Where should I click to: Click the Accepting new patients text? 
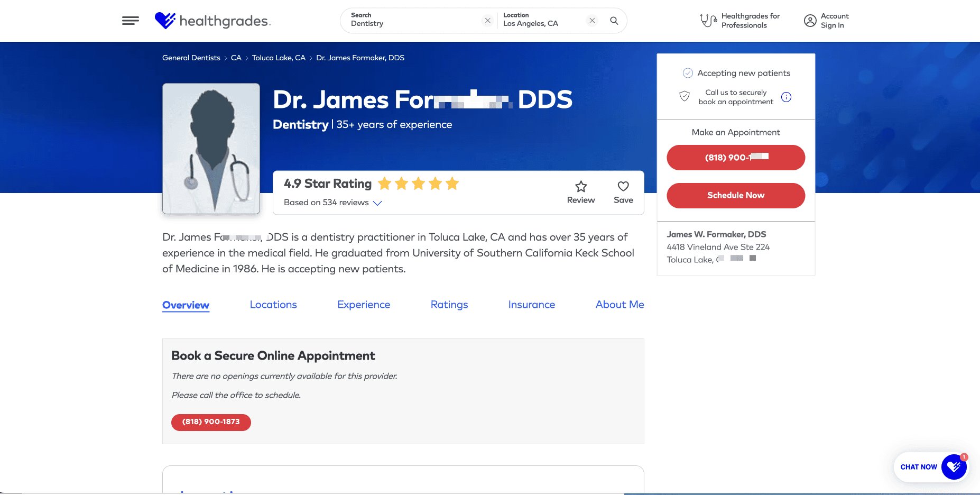744,73
